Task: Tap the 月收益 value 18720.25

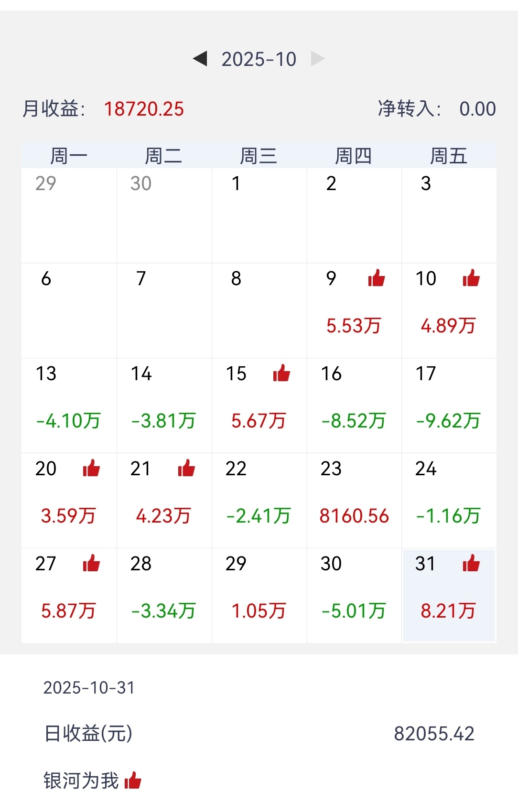Action: [144, 109]
